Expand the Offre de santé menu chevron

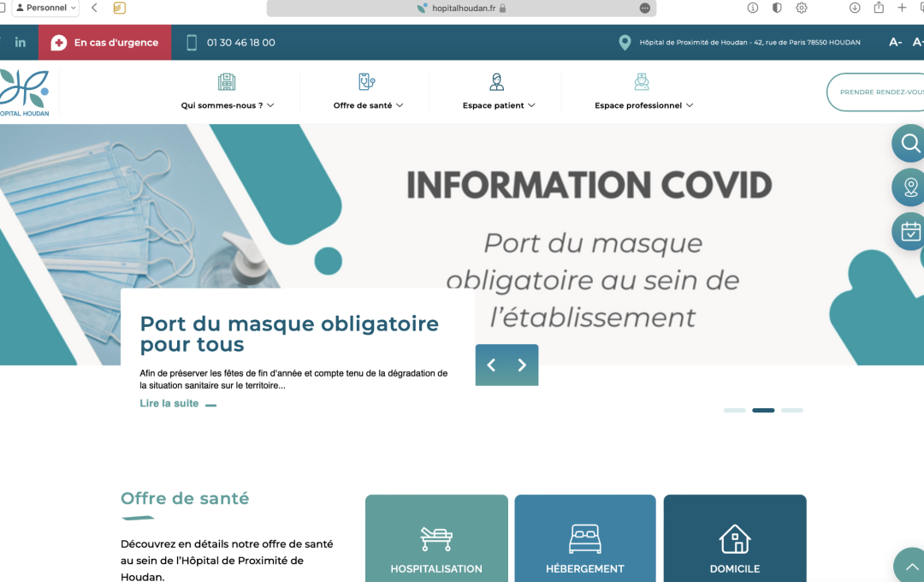coord(400,105)
